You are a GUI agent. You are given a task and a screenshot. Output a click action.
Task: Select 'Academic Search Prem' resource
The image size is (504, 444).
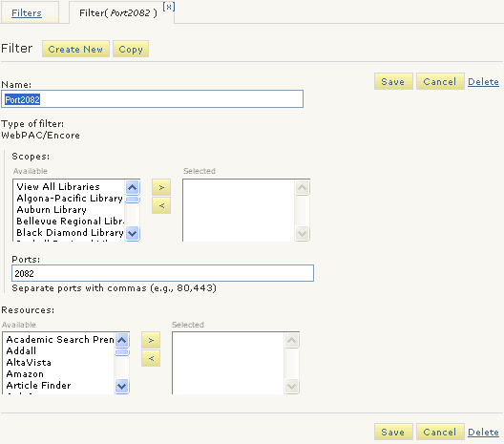59,340
